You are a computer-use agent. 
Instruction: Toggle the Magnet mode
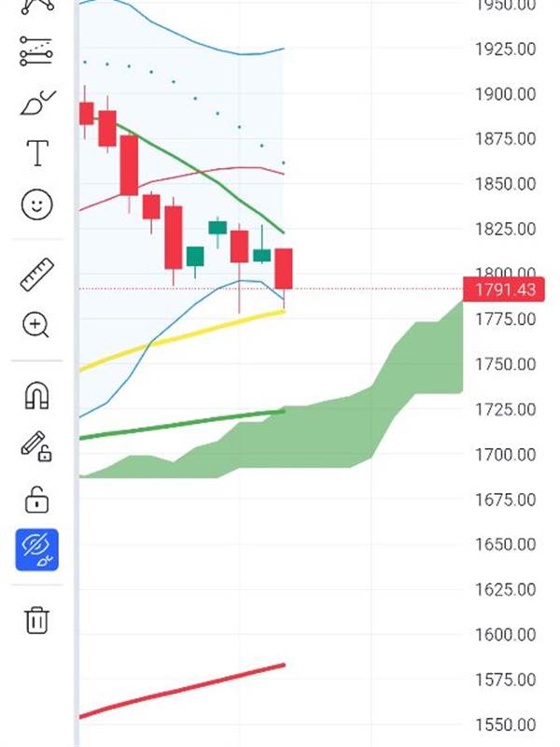click(x=36, y=397)
